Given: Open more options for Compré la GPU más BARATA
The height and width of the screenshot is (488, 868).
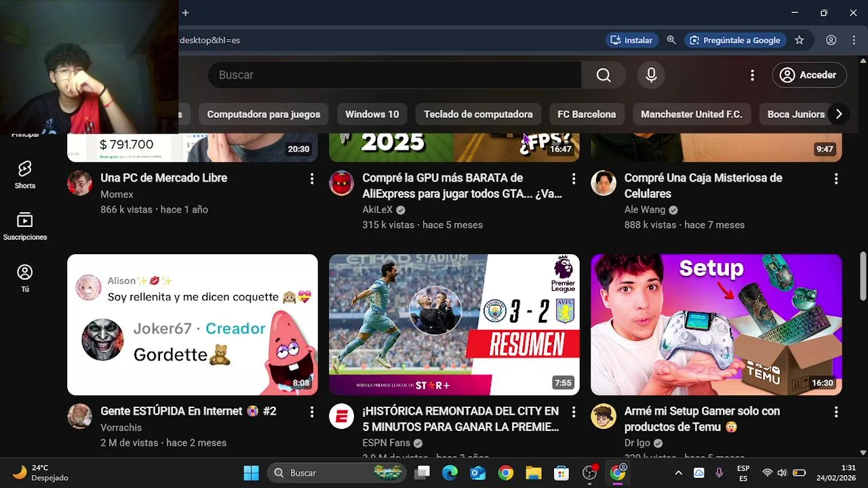Looking at the screenshot, I should point(574,179).
